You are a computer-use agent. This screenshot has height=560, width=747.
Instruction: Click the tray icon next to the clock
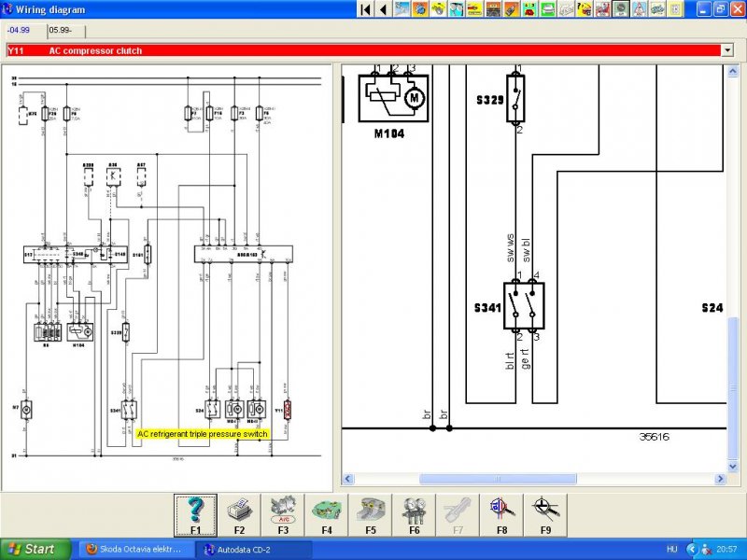click(707, 550)
